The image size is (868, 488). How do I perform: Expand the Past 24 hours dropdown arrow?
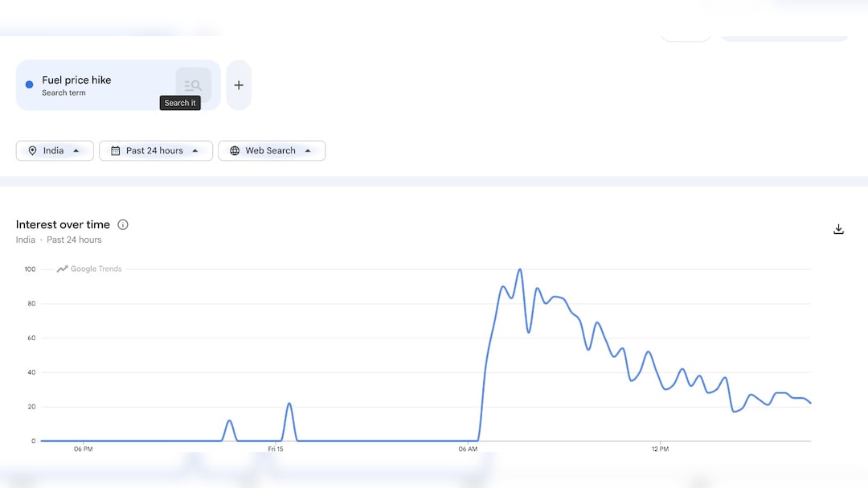pos(194,150)
